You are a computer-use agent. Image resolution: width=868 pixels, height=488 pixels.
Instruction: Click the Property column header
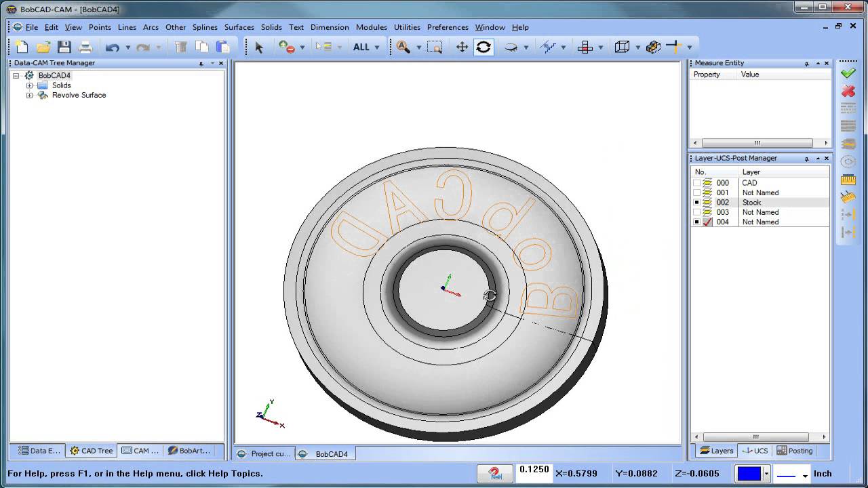pyautogui.click(x=713, y=75)
